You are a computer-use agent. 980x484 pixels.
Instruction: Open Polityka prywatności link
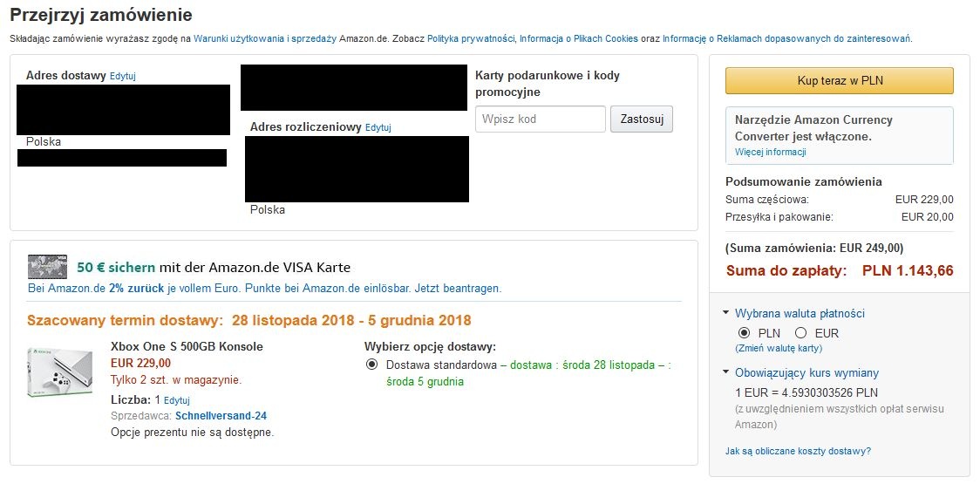(x=471, y=38)
